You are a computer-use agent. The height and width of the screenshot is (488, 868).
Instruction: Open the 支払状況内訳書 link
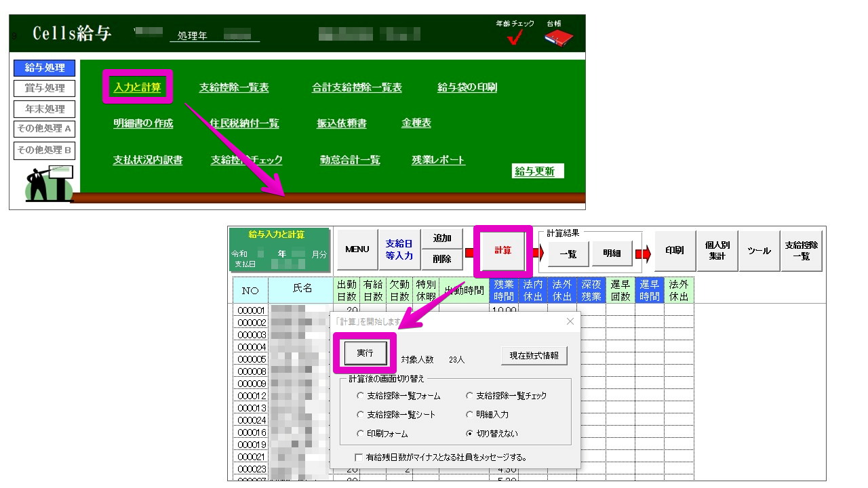(x=147, y=160)
